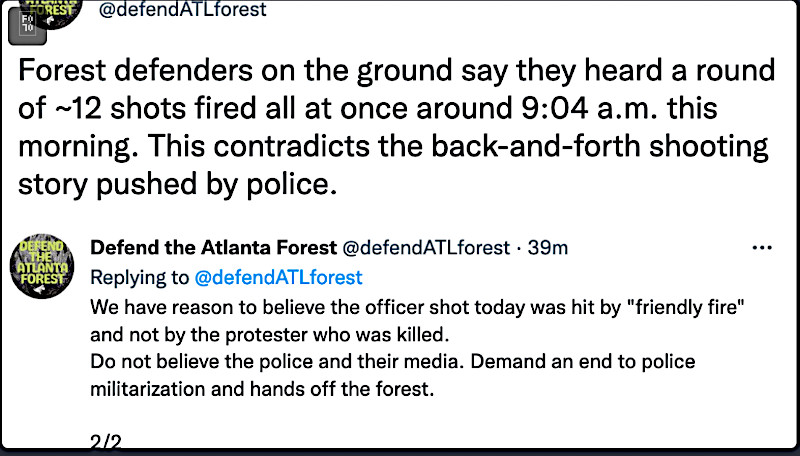Screen dimensions: 800x456
Task: Click the gray @defendATLforest handle beside the name
Action: coord(427,247)
